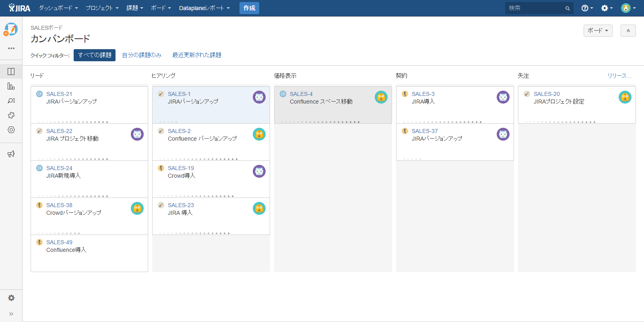Open the ボード dropdown button at top right
The image size is (644, 322).
click(x=598, y=31)
